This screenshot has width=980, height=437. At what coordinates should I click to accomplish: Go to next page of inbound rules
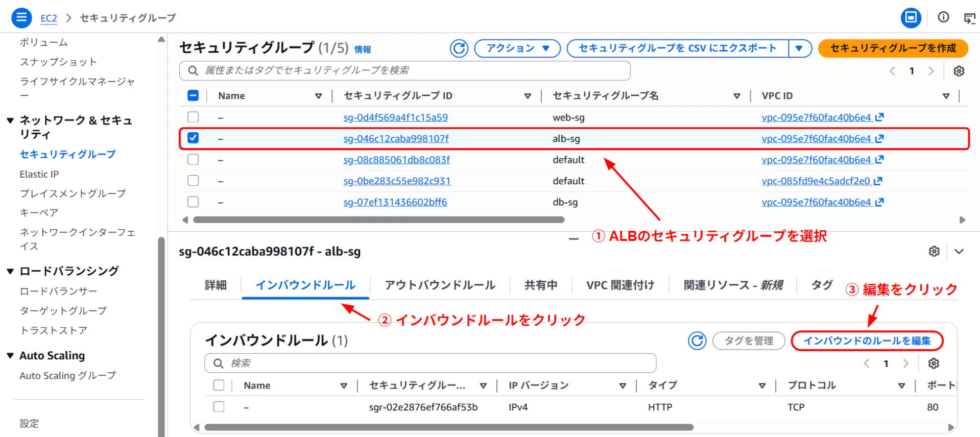coord(905,363)
